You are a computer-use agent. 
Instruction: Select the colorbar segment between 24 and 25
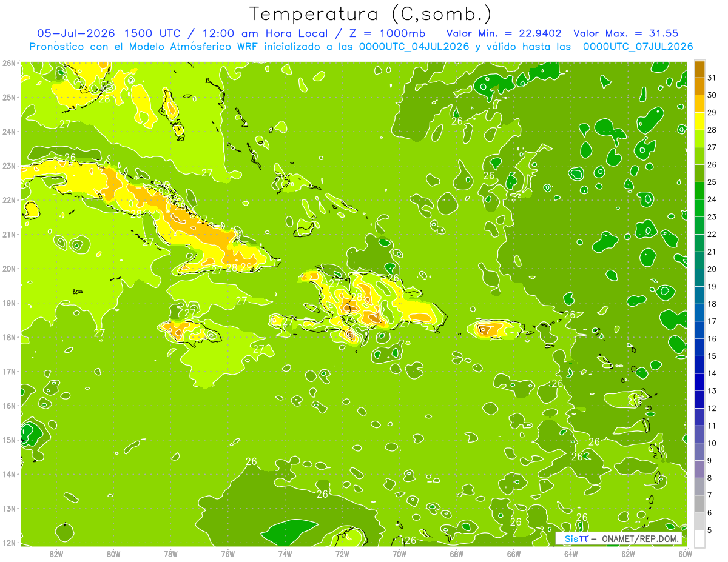tap(699, 190)
